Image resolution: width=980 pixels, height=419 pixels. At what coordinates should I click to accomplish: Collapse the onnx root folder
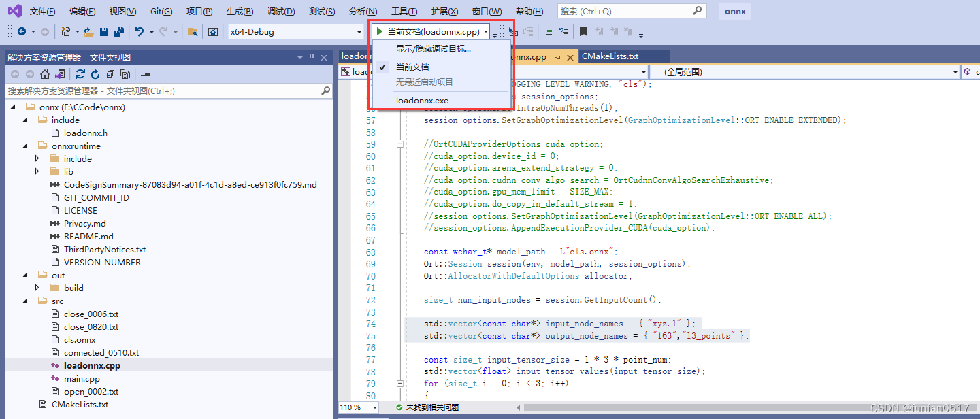(x=14, y=107)
